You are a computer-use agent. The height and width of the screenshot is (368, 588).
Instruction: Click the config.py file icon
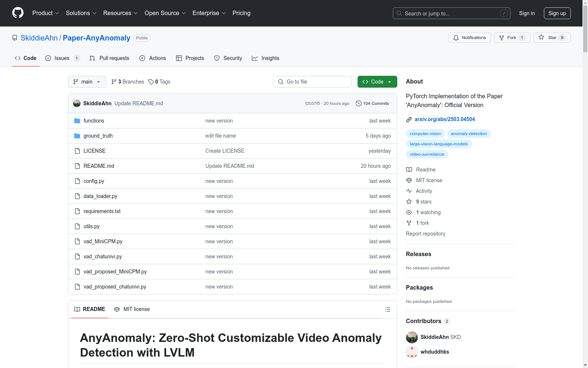pyautogui.click(x=77, y=181)
